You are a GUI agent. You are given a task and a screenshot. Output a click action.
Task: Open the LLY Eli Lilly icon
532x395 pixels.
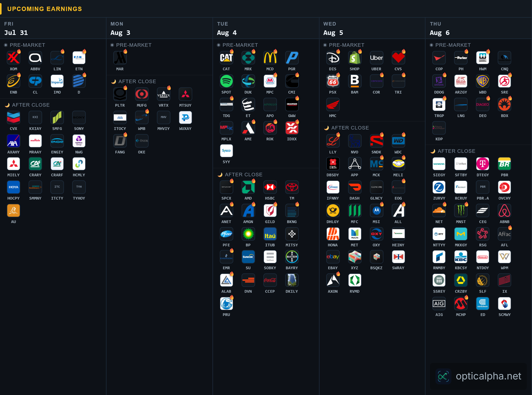pyautogui.click(x=333, y=141)
